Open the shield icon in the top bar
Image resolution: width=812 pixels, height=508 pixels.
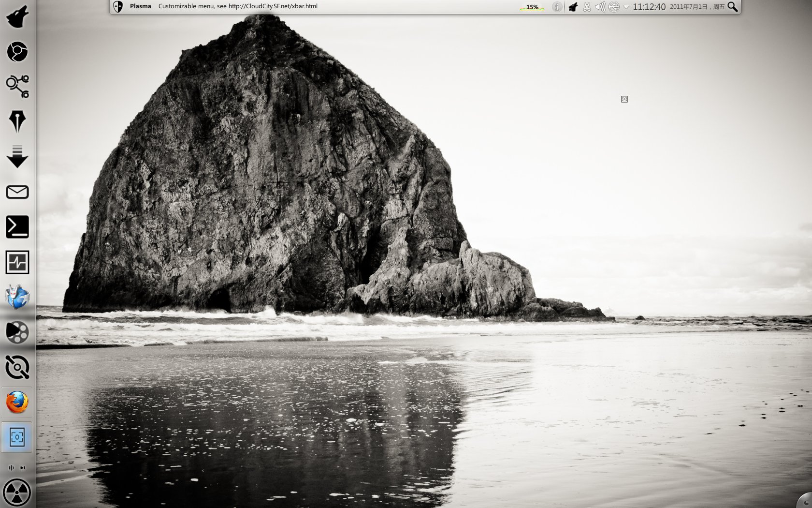(118, 6)
